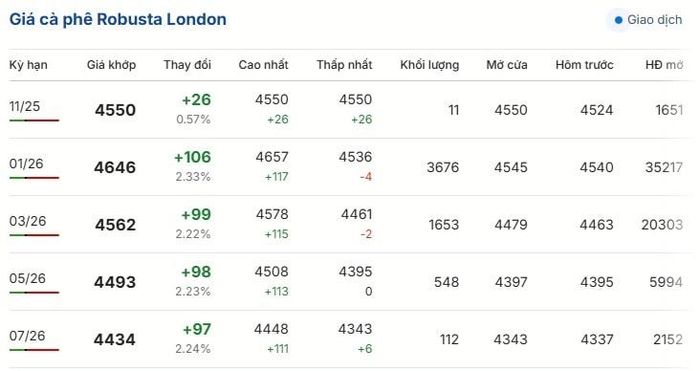Click the blue dot in Giao dịch badge

(x=618, y=20)
